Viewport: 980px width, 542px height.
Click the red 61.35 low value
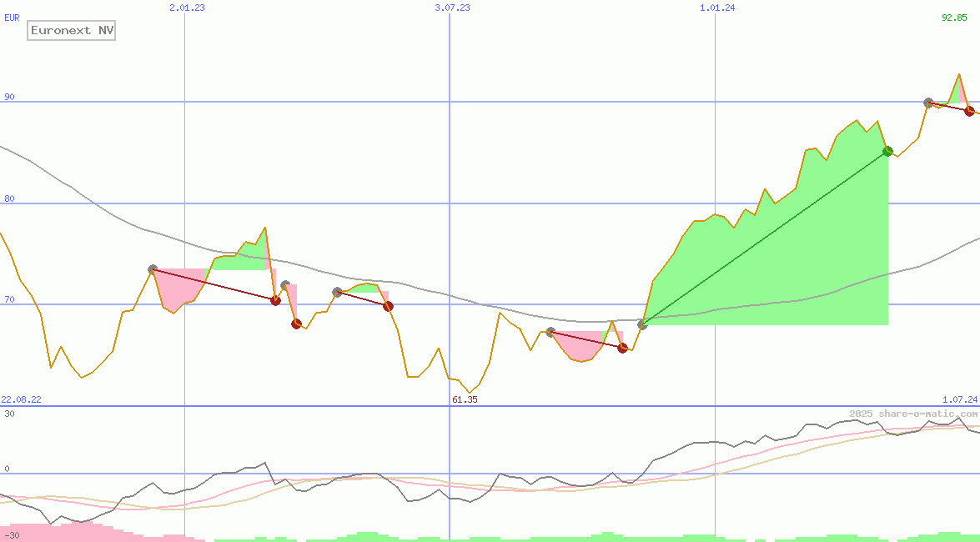pos(465,399)
